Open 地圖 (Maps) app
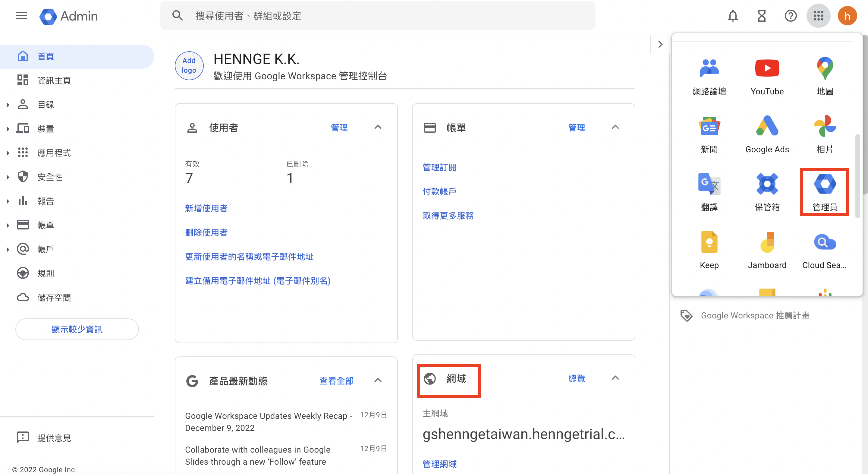The height and width of the screenshot is (474, 868). [x=825, y=77]
